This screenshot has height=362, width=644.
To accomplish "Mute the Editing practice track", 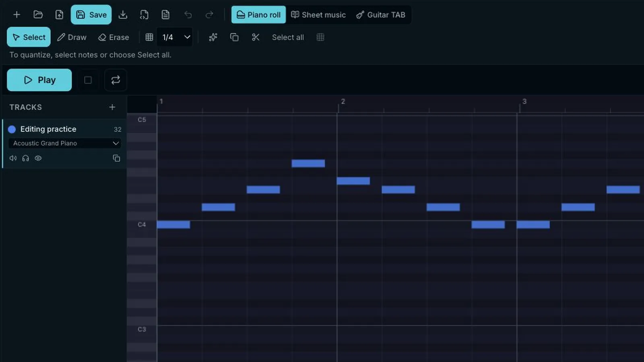I will 13,158.
